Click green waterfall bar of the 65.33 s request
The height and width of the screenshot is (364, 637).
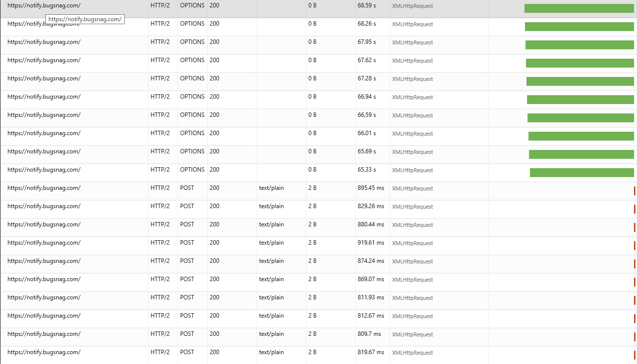(582, 173)
